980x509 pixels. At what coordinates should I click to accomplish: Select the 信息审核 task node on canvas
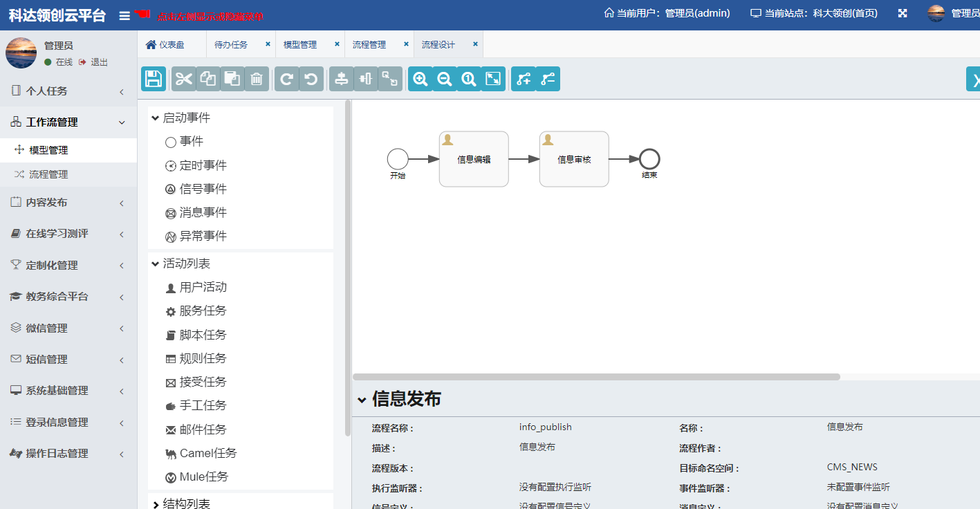(574, 159)
